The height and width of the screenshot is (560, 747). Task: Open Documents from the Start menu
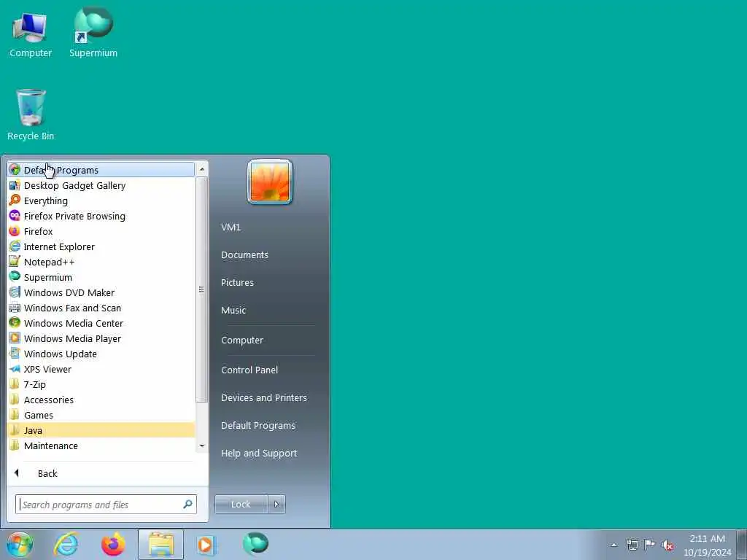pyautogui.click(x=244, y=254)
